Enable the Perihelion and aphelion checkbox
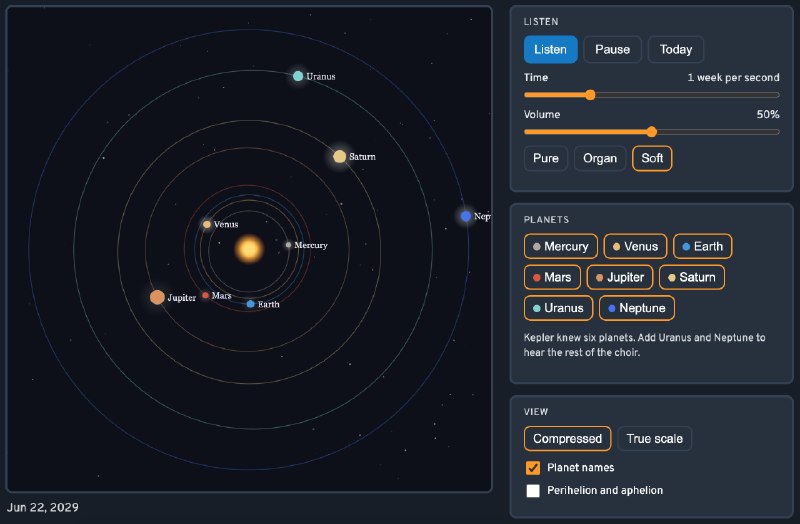This screenshot has height=524, width=800. (533, 490)
